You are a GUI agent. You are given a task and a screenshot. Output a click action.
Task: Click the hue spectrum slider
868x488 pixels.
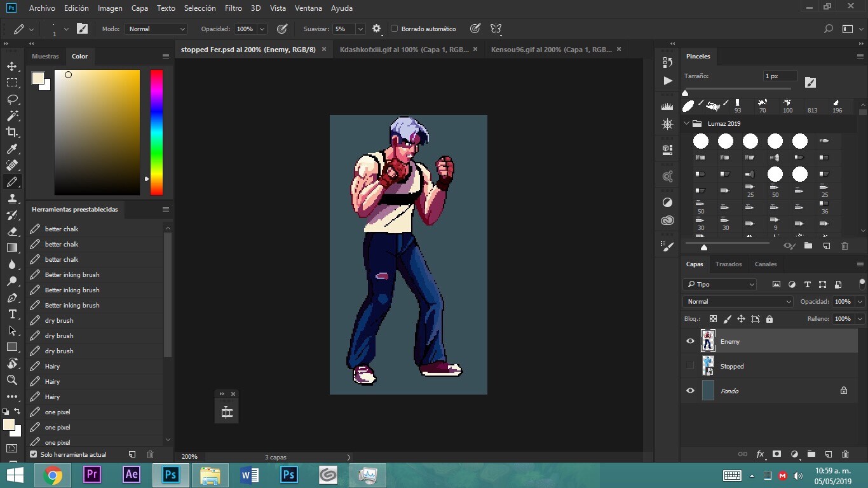156,132
